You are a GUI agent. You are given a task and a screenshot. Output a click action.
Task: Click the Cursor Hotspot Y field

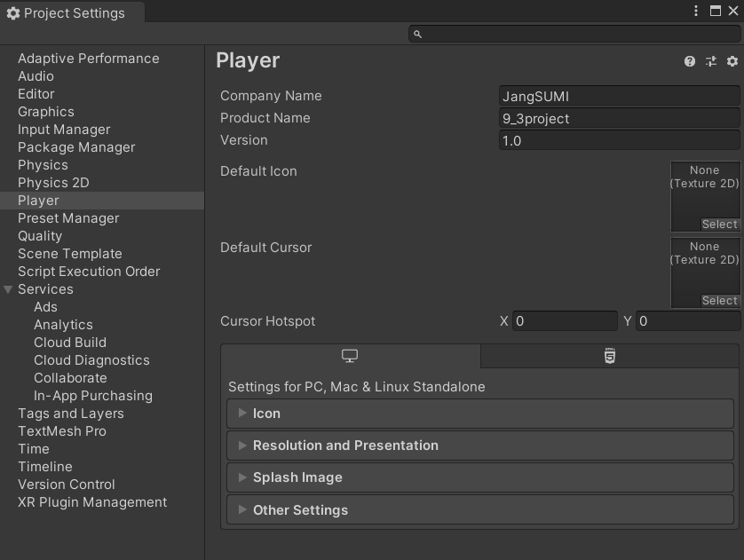[x=688, y=321]
